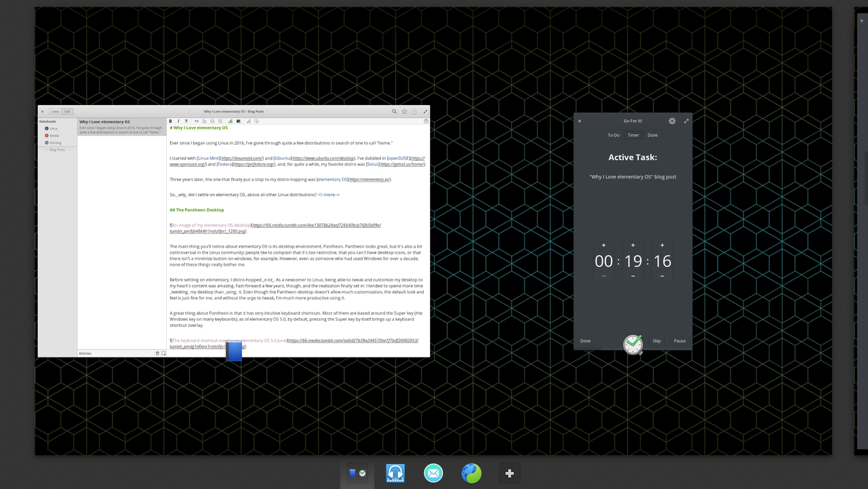This screenshot has width=868, height=489.
Task: Click the '## The Pantheon Desktop' heading
Action: pyautogui.click(x=197, y=210)
